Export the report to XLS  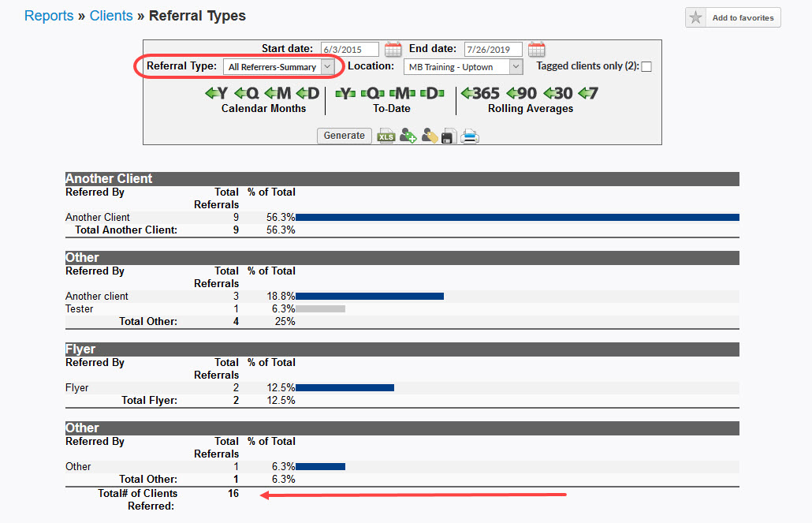[x=386, y=136]
